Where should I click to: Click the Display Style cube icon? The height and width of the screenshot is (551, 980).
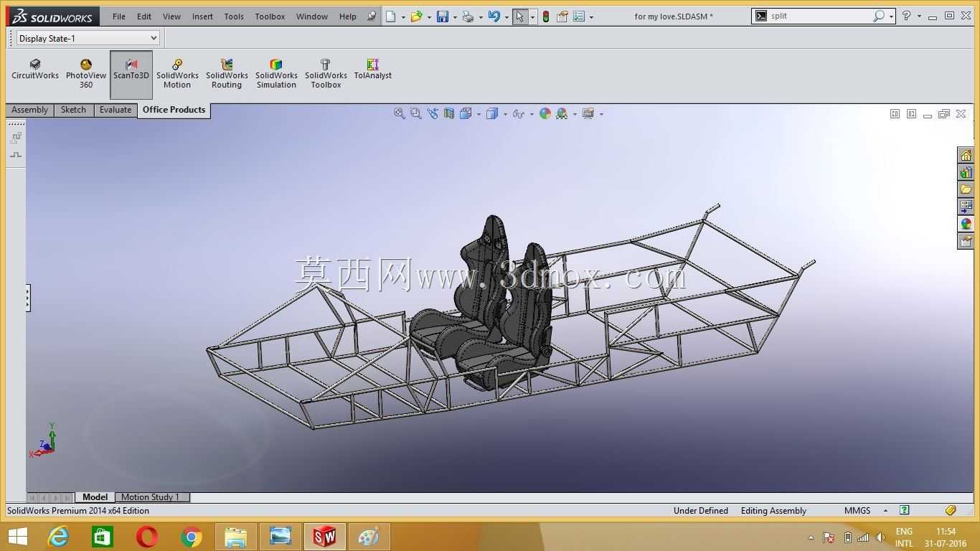coord(492,113)
